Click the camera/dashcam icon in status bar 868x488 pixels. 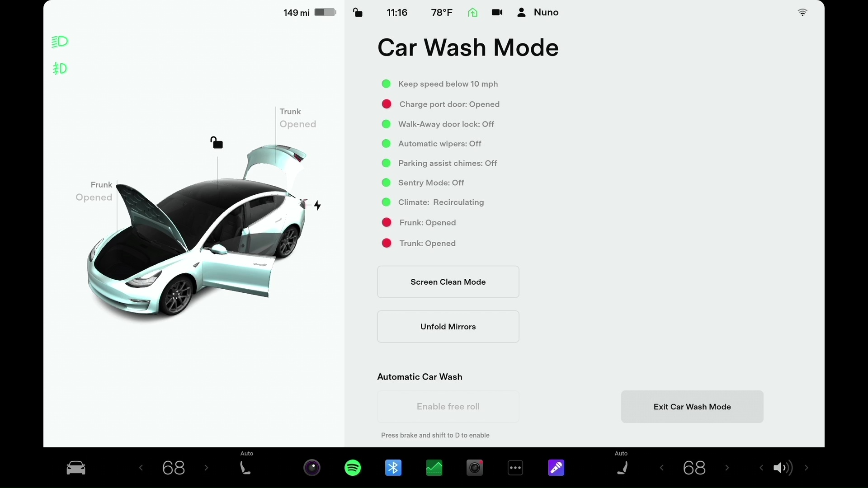497,13
